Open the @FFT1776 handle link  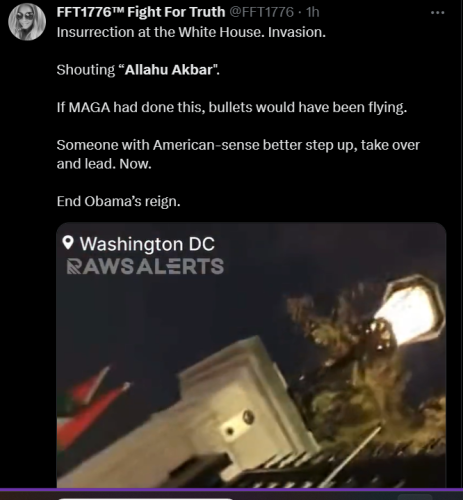coord(262,12)
